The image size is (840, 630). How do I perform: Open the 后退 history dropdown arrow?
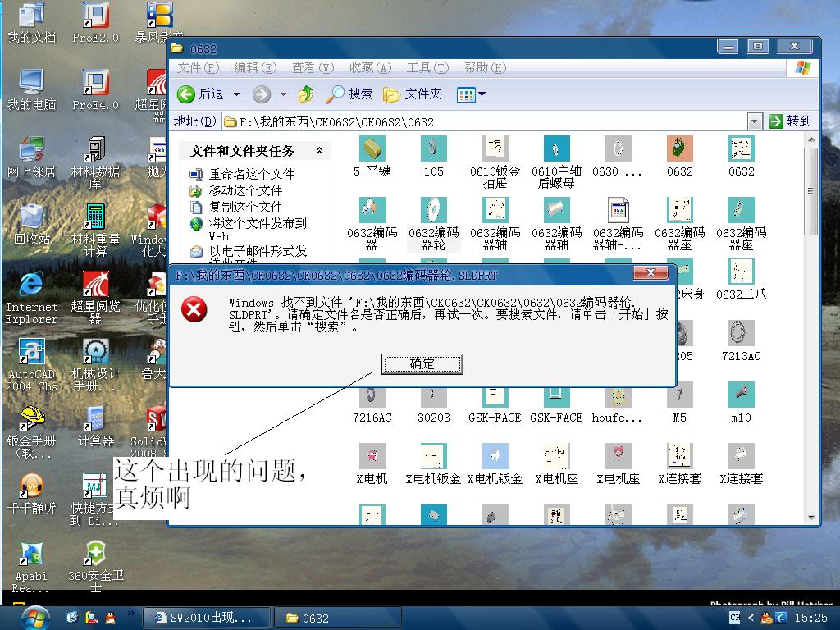coord(236,94)
